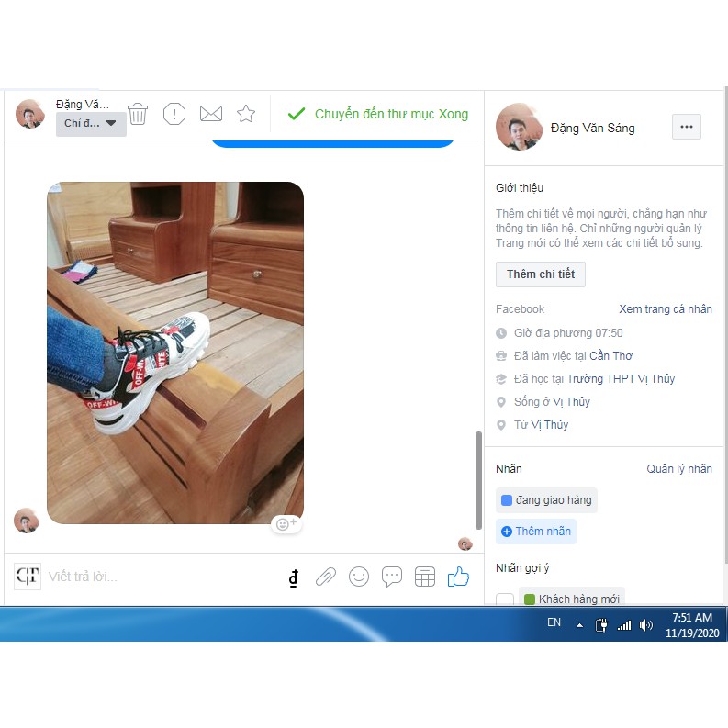Click the green checkmark move-to-done icon
The image size is (728, 728).
297,114
